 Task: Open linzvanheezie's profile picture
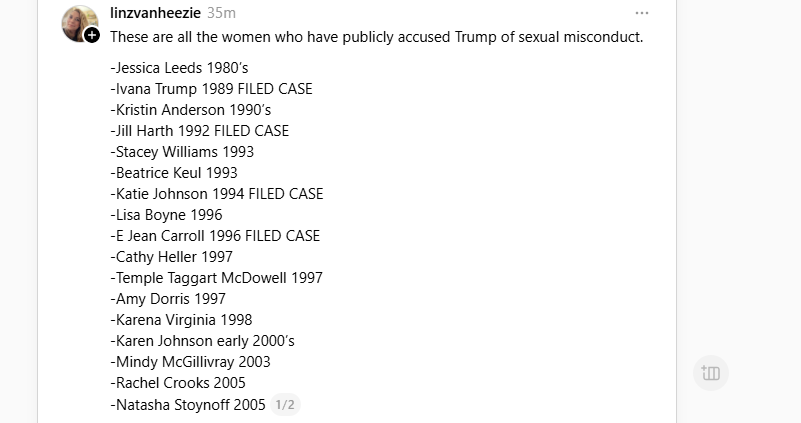pos(78,22)
